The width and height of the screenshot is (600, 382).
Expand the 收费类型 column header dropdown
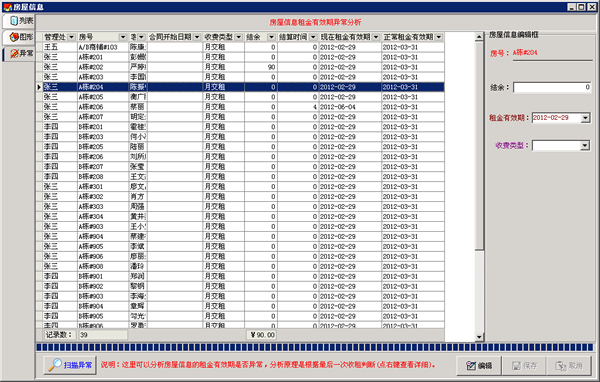coord(239,37)
